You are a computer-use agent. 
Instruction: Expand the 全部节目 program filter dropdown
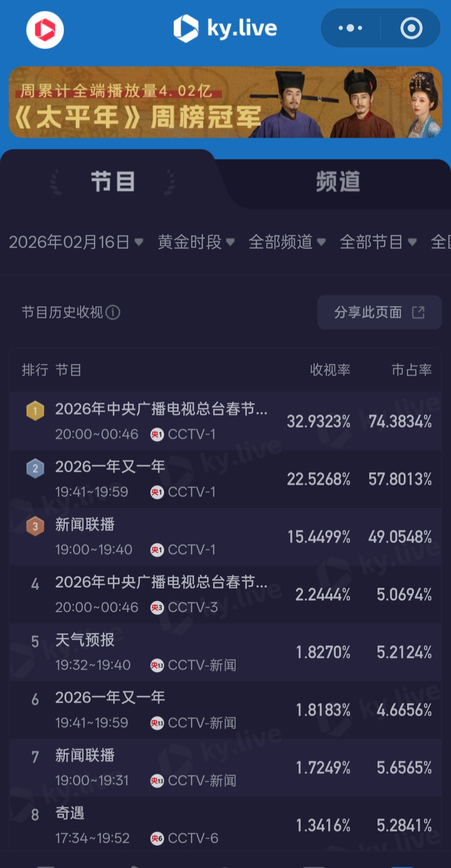tap(378, 242)
